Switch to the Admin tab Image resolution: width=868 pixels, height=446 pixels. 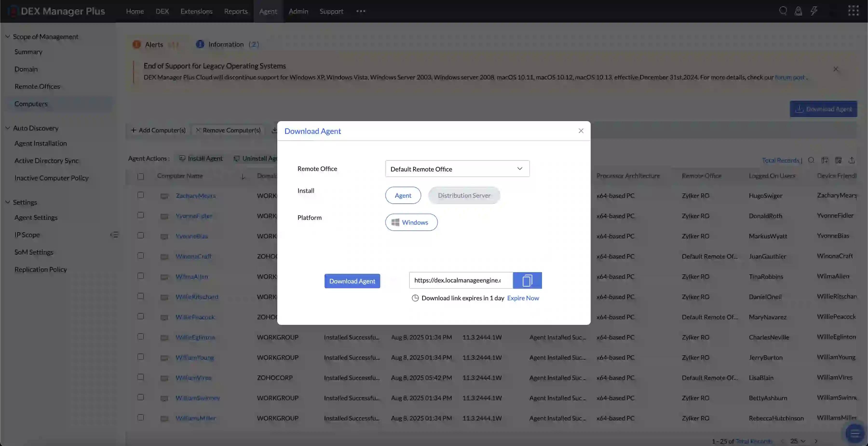click(x=298, y=11)
